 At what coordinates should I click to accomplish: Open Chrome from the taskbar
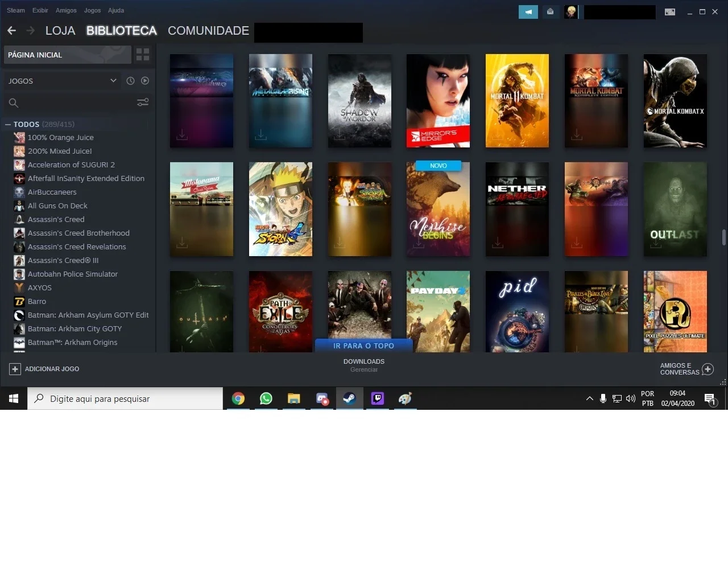click(x=238, y=398)
